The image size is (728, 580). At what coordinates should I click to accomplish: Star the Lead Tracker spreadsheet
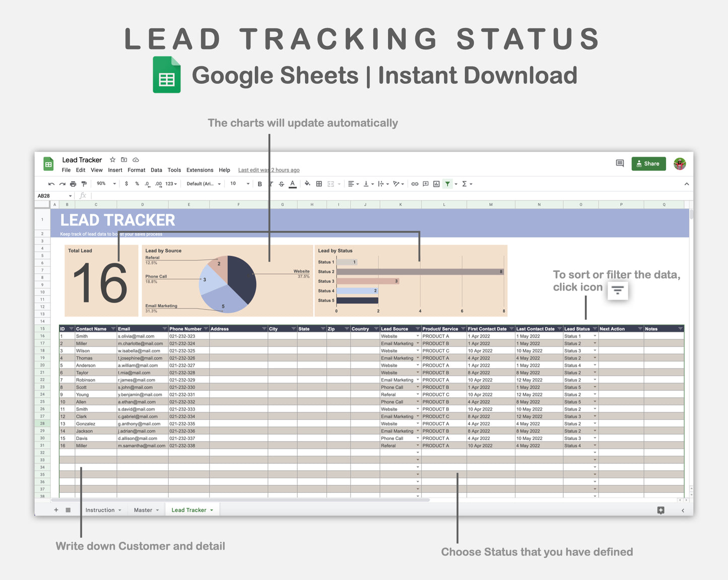point(112,159)
